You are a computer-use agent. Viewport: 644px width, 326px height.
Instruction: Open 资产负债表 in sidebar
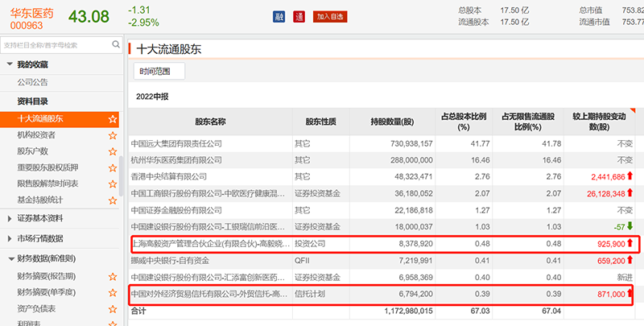36,308
